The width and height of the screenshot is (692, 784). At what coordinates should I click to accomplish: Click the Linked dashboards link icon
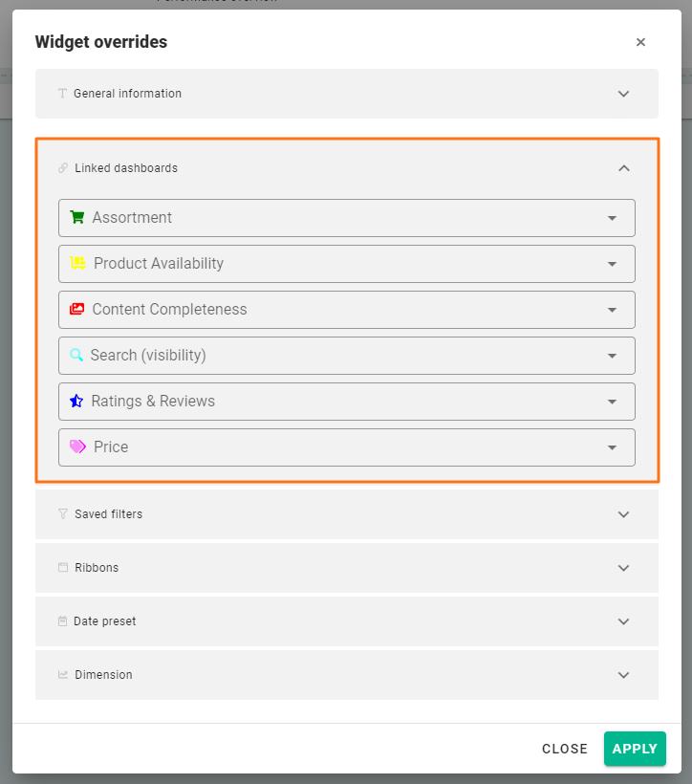(x=63, y=168)
